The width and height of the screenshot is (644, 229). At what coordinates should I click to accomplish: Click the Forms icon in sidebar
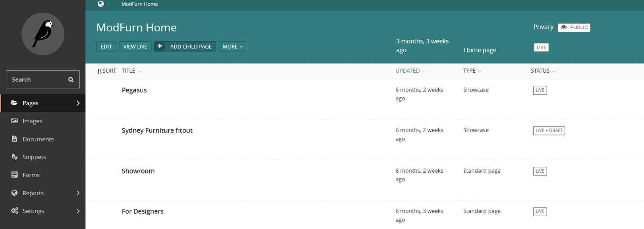point(14,175)
